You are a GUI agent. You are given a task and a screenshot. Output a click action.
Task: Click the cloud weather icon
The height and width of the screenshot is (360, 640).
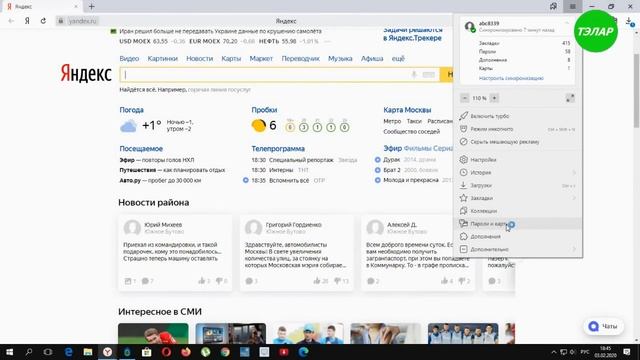(128, 126)
